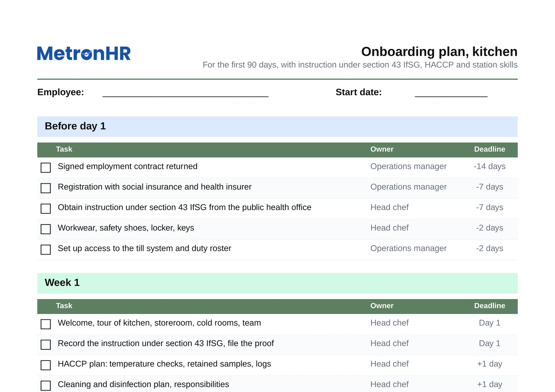The width and height of the screenshot is (555, 392).
Task: Click the Start date: label
Action: coord(359,92)
